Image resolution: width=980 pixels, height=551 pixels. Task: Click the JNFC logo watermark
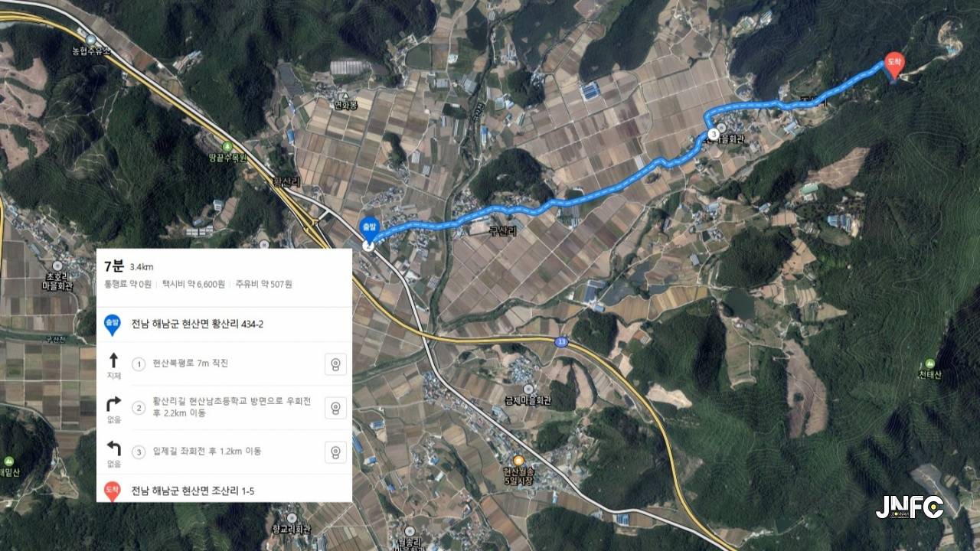910,507
